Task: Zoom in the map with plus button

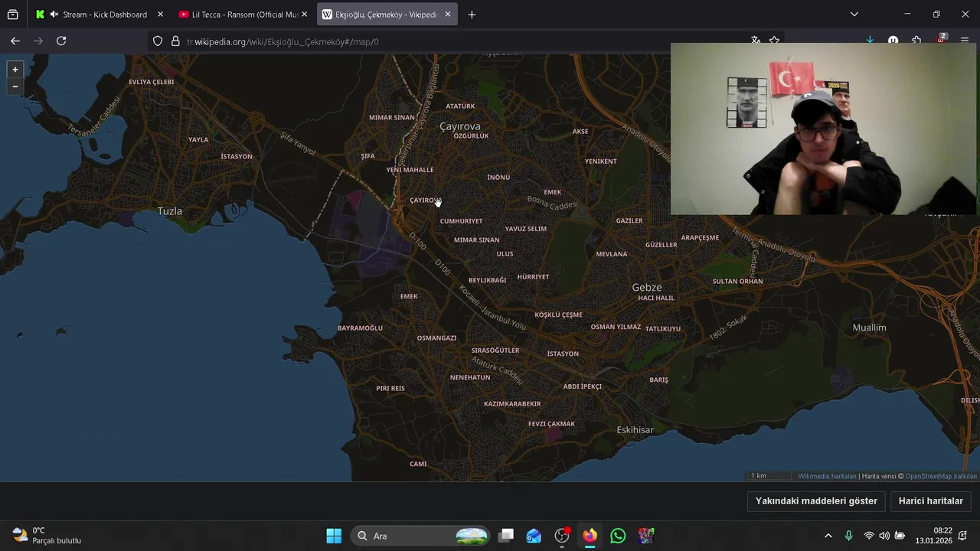Action: click(x=15, y=70)
